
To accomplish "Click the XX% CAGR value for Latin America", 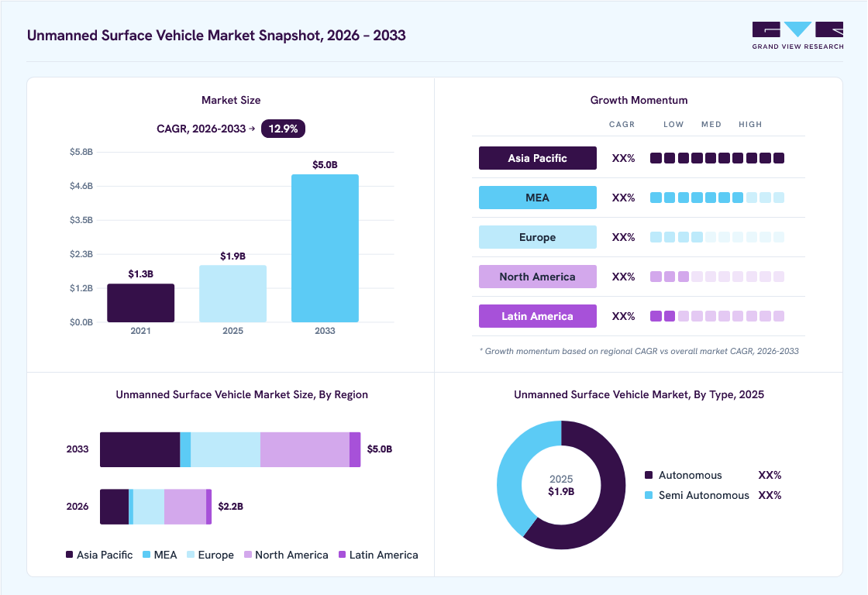I will tap(623, 316).
